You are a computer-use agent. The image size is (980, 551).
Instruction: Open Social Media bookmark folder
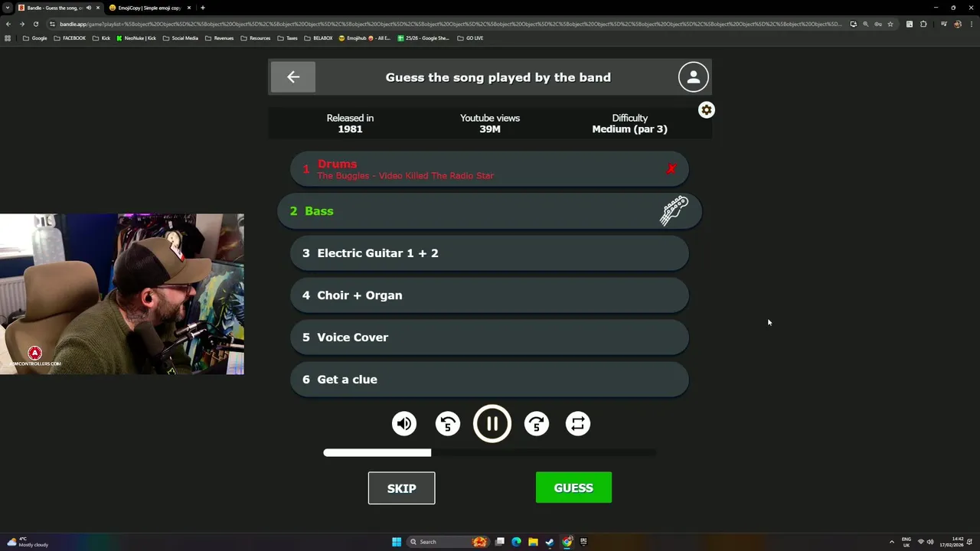pyautogui.click(x=181, y=38)
